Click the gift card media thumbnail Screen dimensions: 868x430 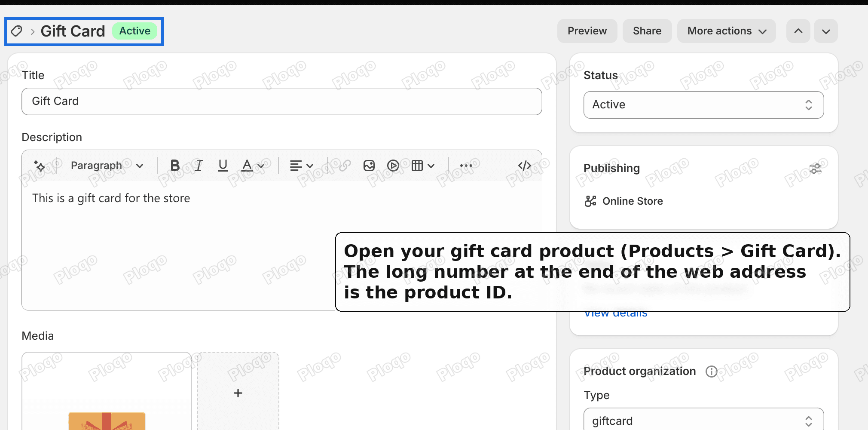pos(107,391)
